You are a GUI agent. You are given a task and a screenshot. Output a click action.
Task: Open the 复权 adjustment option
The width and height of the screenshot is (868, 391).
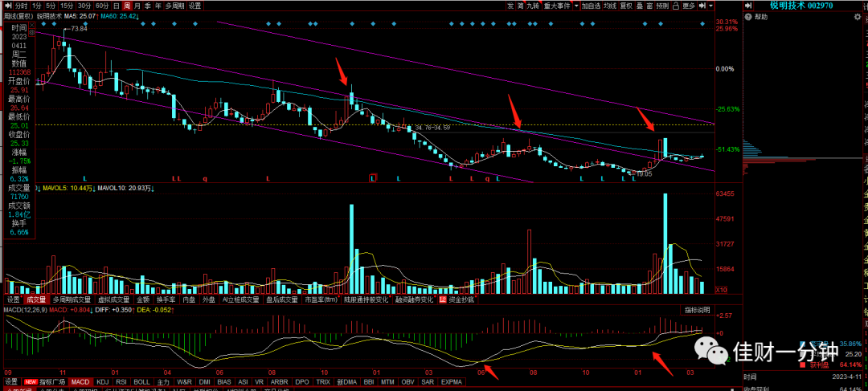626,6
